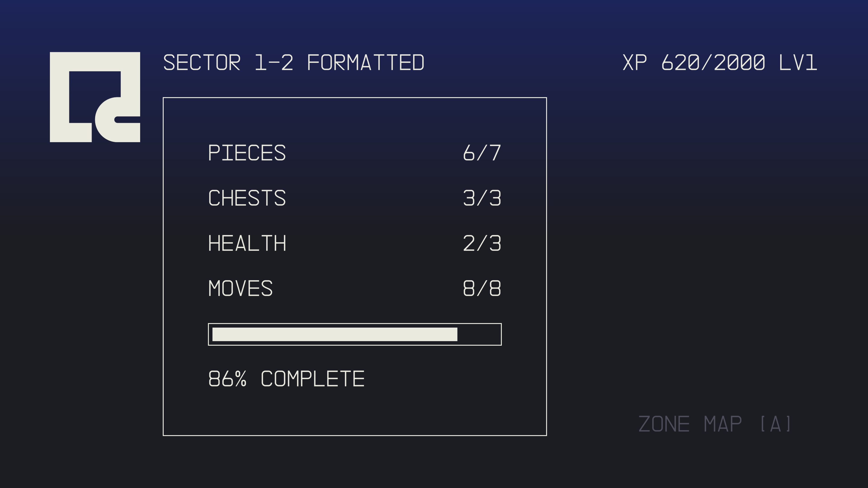Select the MOVES stat label

tap(240, 288)
